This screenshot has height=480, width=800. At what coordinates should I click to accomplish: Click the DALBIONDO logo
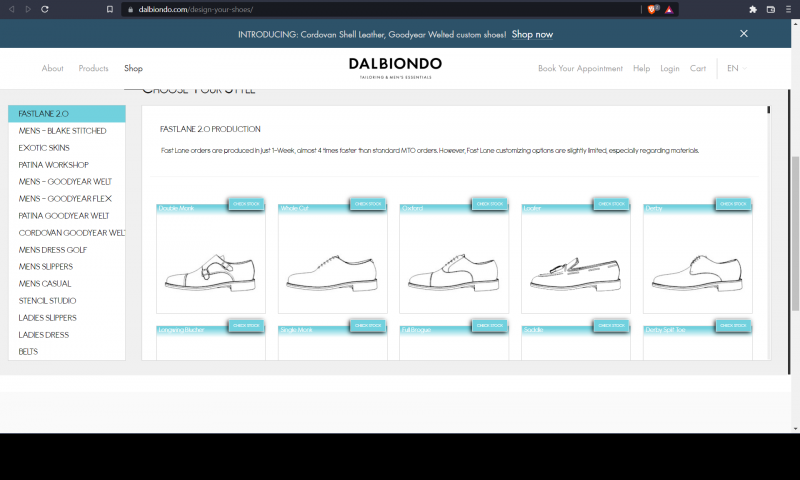[x=395, y=67]
